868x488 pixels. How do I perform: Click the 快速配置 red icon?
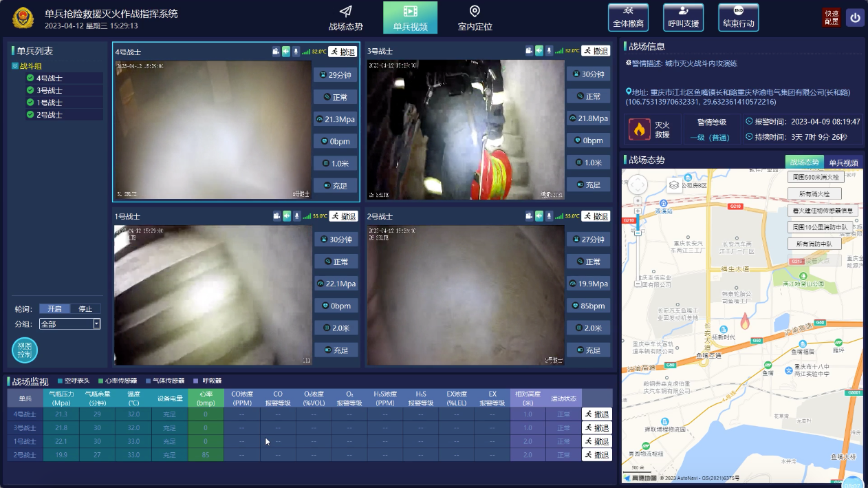coord(832,18)
